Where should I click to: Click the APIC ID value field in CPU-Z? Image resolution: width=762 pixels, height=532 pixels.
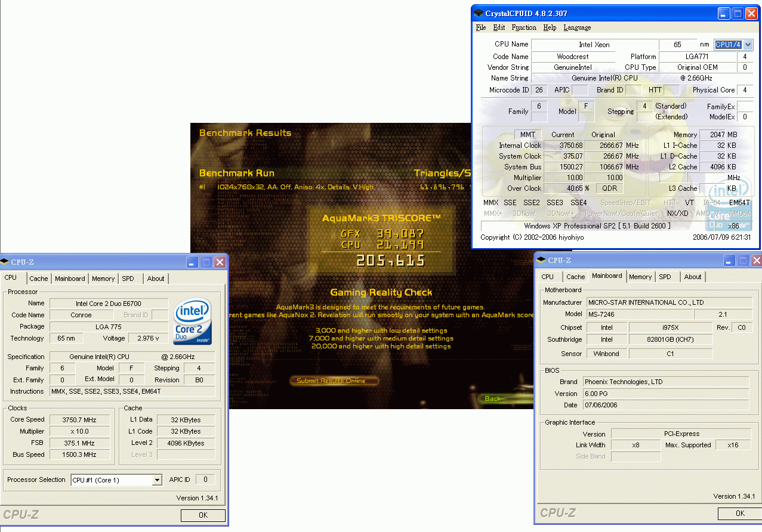206,480
